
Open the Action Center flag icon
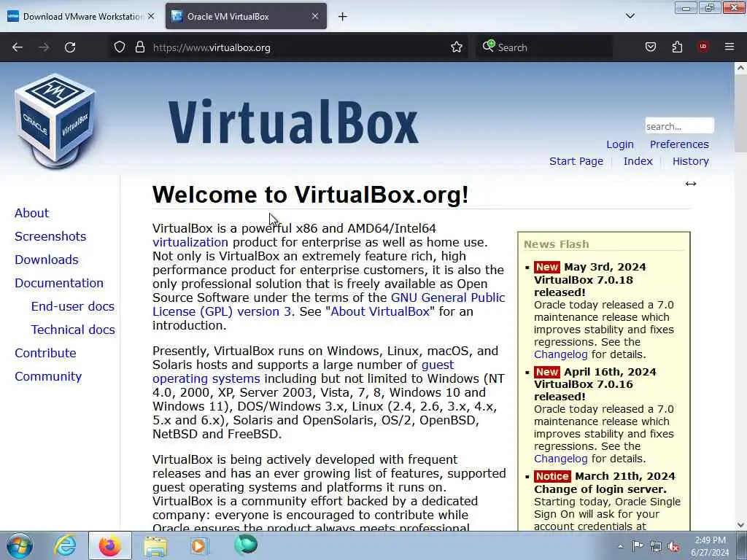(x=638, y=546)
